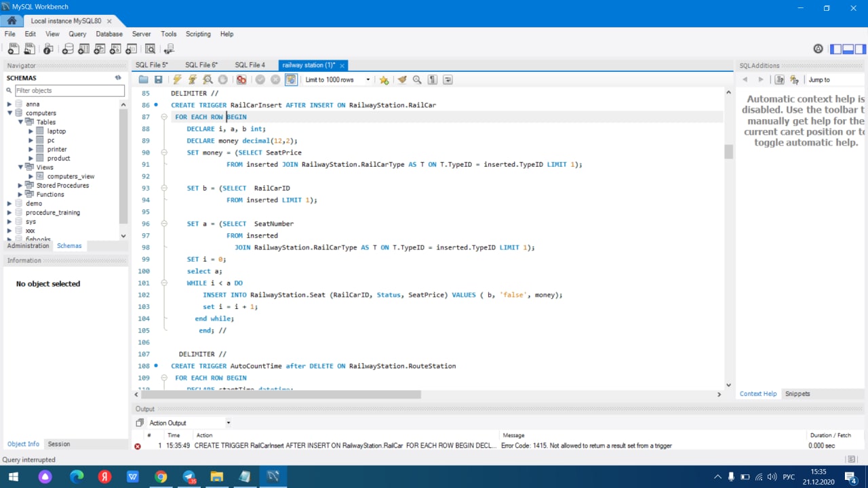Collapse the Tables node
The width and height of the screenshot is (868, 488).
pos(20,122)
